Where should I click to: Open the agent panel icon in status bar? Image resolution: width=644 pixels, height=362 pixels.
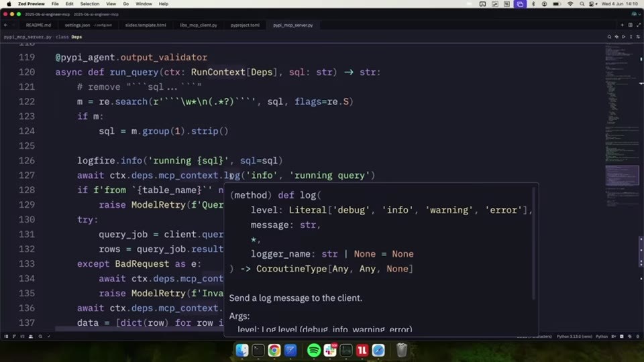(x=630, y=337)
